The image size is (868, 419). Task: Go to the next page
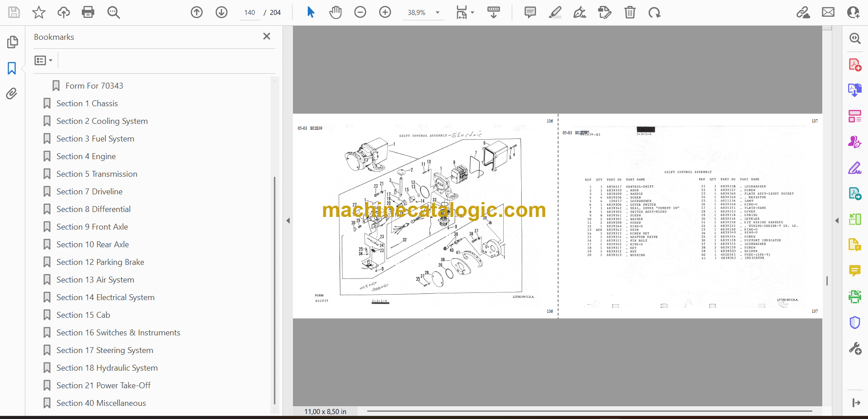(222, 12)
